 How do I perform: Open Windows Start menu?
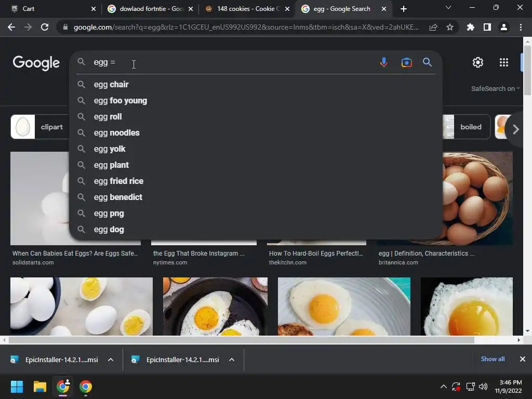pyautogui.click(x=17, y=387)
